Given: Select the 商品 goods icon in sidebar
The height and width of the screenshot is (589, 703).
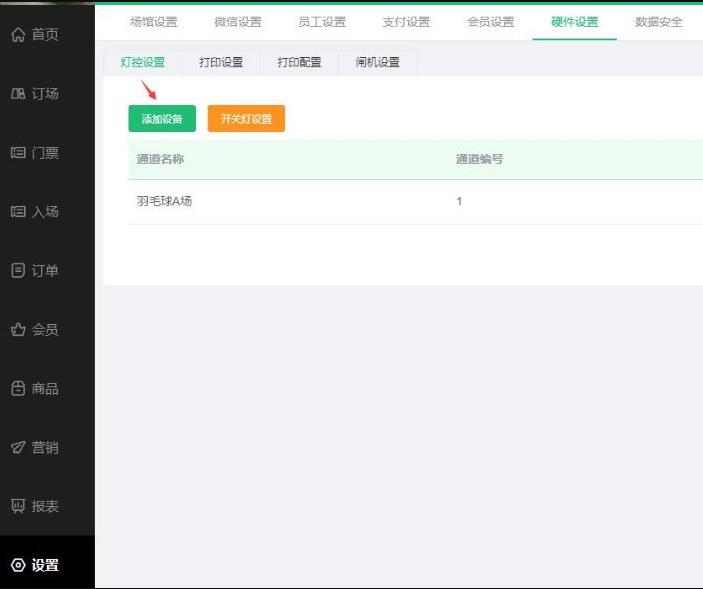Looking at the screenshot, I should pos(18,389).
